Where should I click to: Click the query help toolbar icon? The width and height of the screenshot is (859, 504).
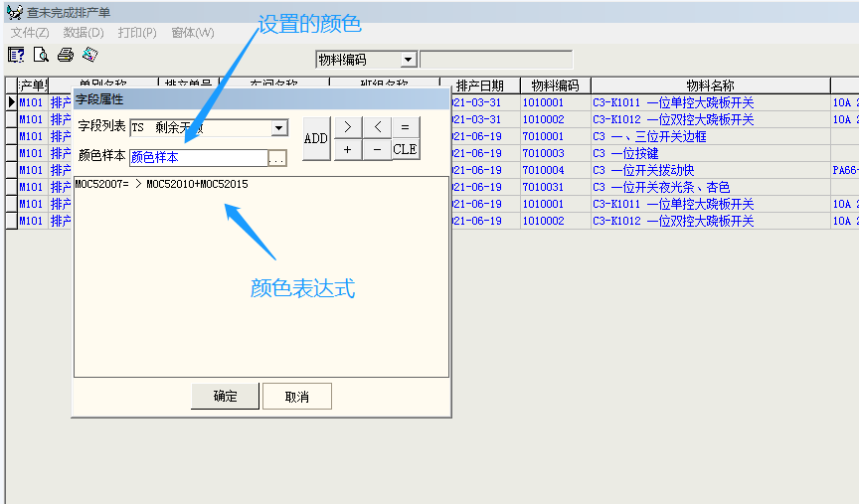tap(17, 55)
